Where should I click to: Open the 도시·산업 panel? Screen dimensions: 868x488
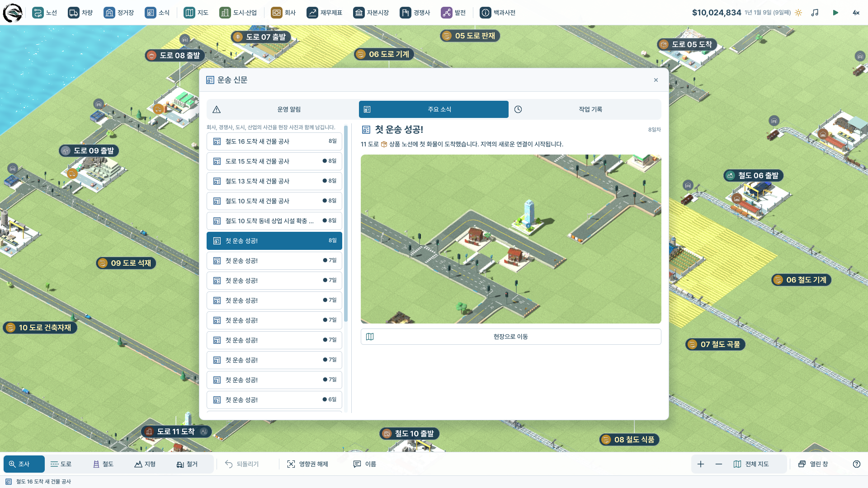[238, 13]
